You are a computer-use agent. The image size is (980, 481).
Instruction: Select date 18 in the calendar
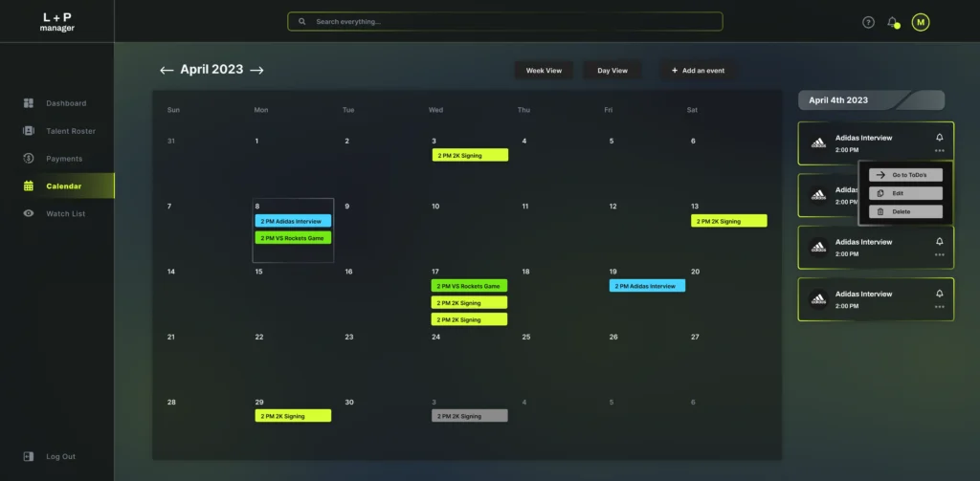click(x=525, y=272)
